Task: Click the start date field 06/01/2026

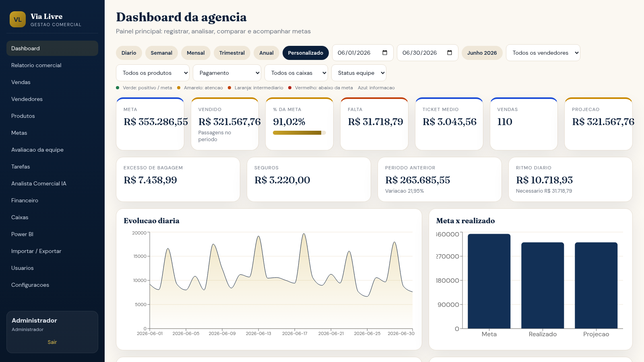Action: pos(363,53)
